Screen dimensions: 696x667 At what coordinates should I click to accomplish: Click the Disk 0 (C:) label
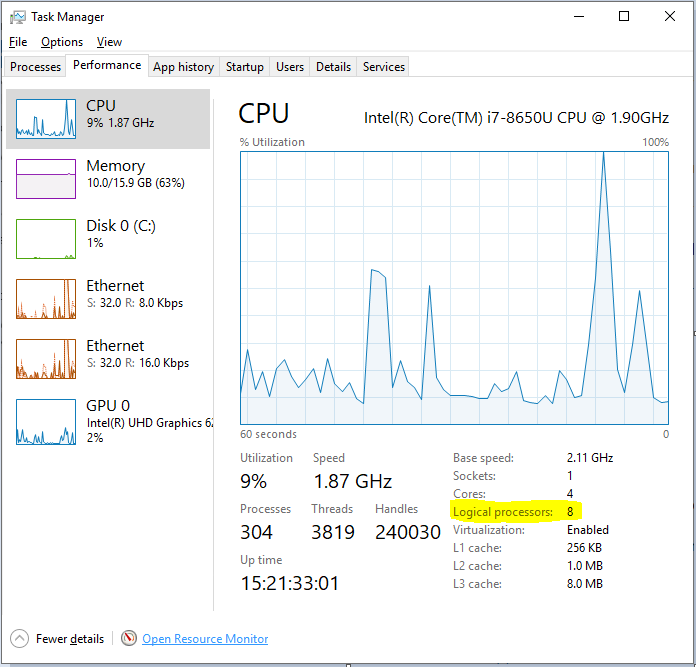pyautogui.click(x=121, y=225)
